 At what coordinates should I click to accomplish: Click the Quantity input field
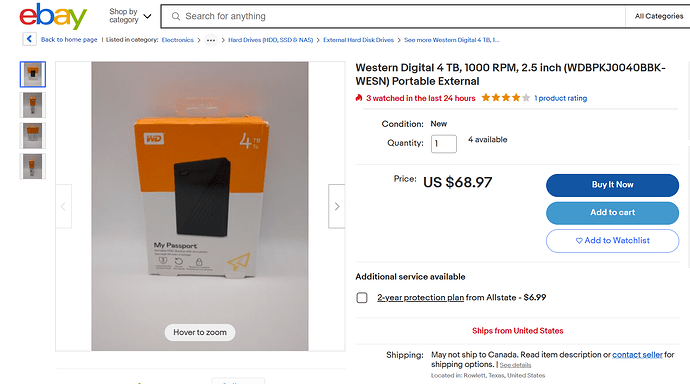pos(444,144)
